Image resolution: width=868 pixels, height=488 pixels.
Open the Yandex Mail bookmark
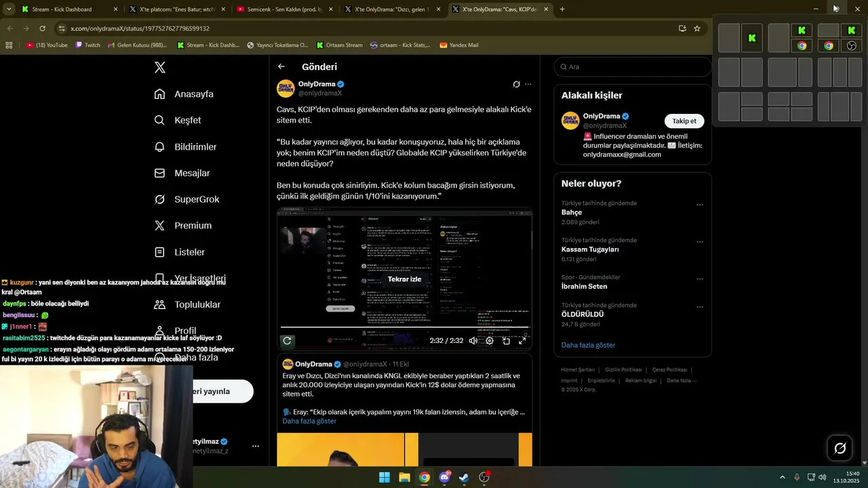pyautogui.click(x=459, y=45)
